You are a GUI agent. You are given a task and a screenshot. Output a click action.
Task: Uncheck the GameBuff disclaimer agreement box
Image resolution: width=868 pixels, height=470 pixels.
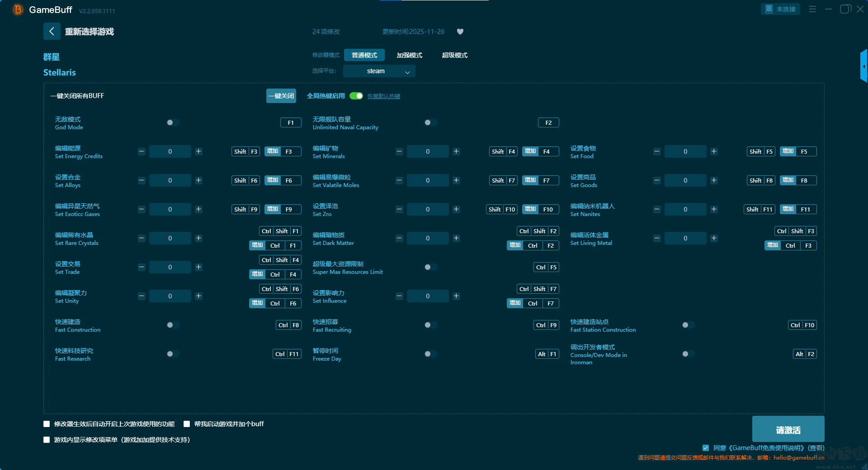click(x=706, y=448)
